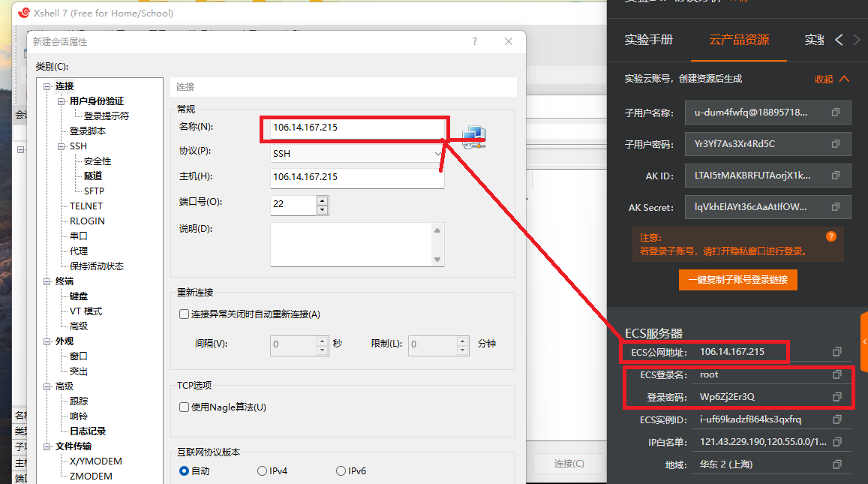
Task: Select 代理 in the category tree
Action: point(79,251)
